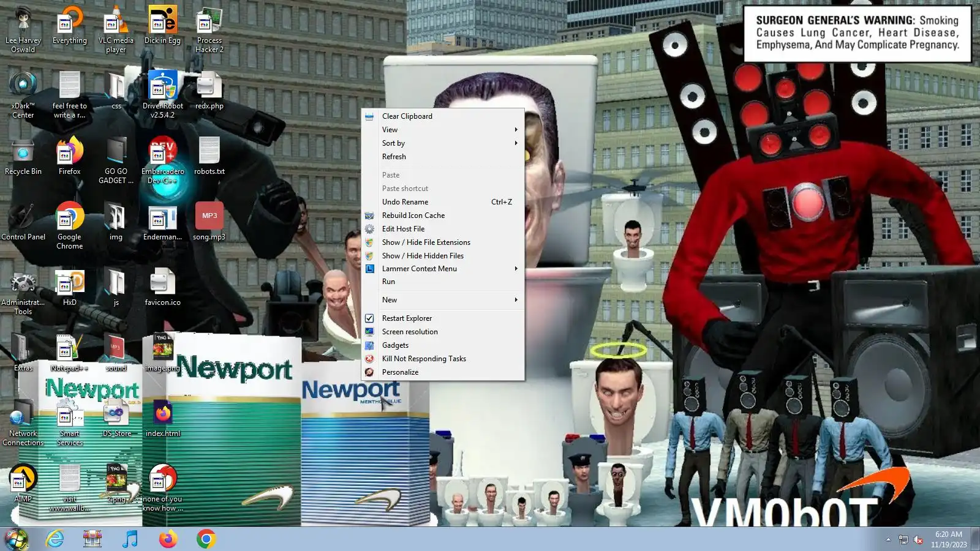Select the sound file icon
Viewport: 980px width, 551px height.
pos(116,353)
